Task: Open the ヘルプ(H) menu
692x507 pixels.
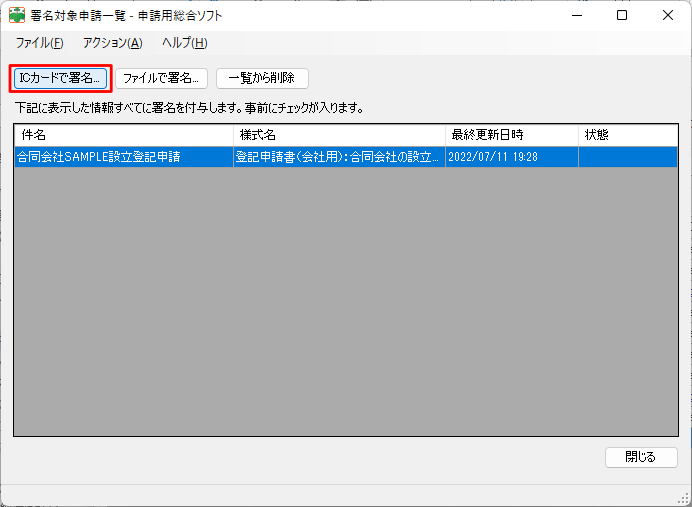Action: coord(184,43)
